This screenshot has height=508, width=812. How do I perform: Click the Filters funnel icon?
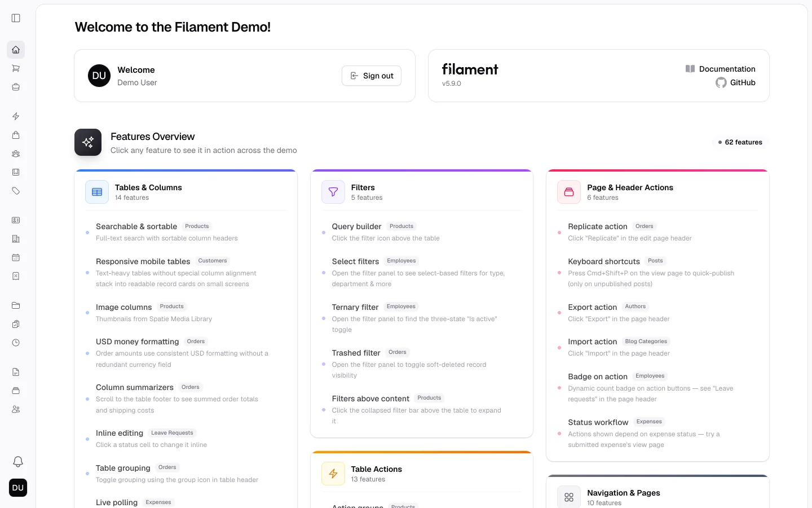333,192
